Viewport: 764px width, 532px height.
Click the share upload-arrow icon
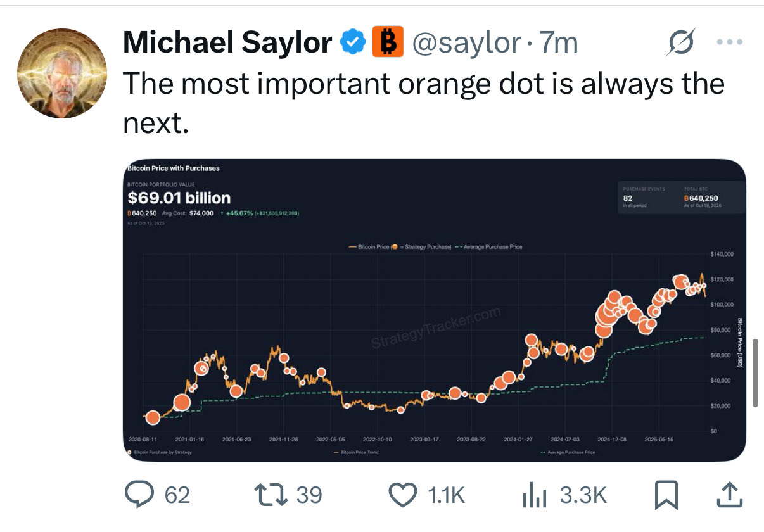tap(729, 495)
